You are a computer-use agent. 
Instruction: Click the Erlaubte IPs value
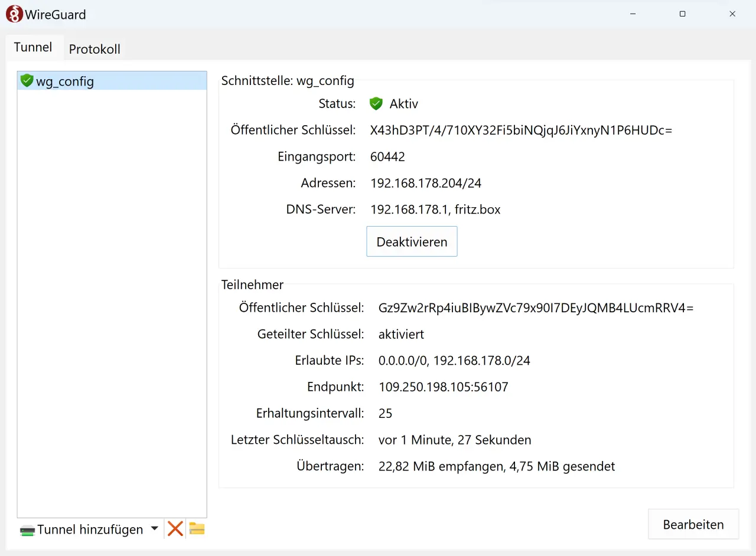(454, 361)
